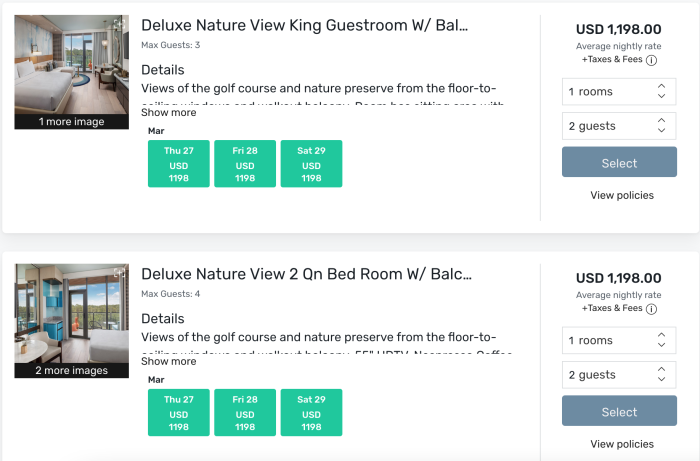Viewport: 700px width, 461px height.
Task: Click Sat 29 rate tile for 2 Qn Bed Room
Action: (x=311, y=413)
